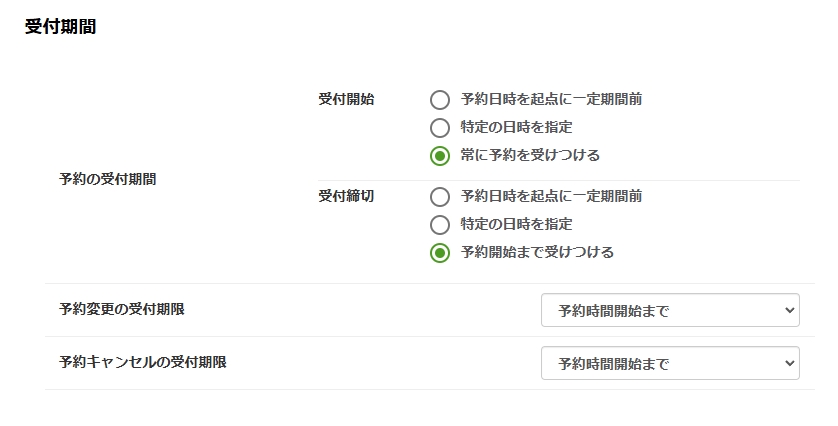Click the 予約変更の受付期限 row label
The width and height of the screenshot is (838, 426).
click(121, 309)
